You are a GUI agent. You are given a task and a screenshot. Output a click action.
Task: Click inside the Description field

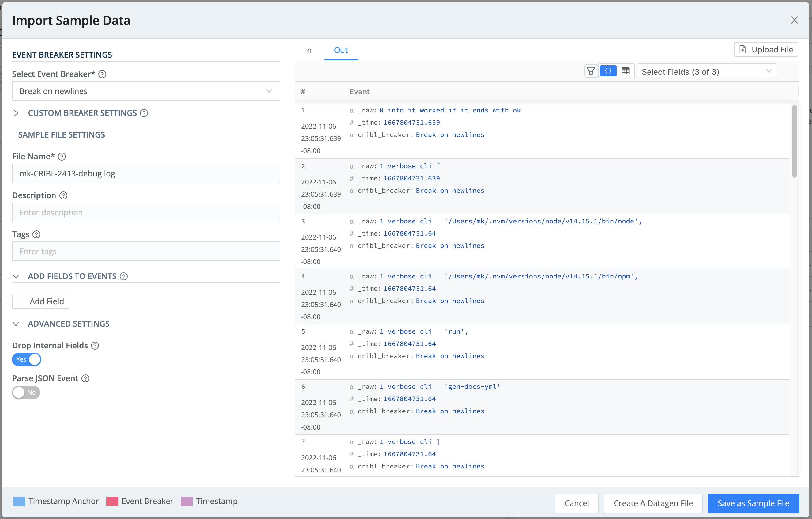point(146,212)
